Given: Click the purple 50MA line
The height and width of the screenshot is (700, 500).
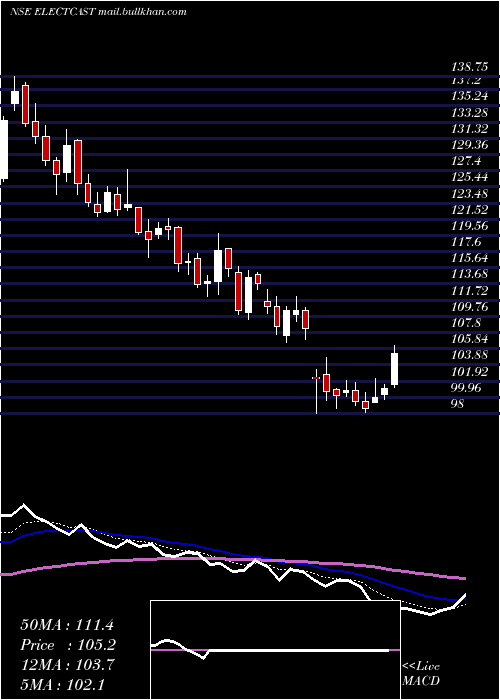Looking at the screenshot, I should pos(232,560).
